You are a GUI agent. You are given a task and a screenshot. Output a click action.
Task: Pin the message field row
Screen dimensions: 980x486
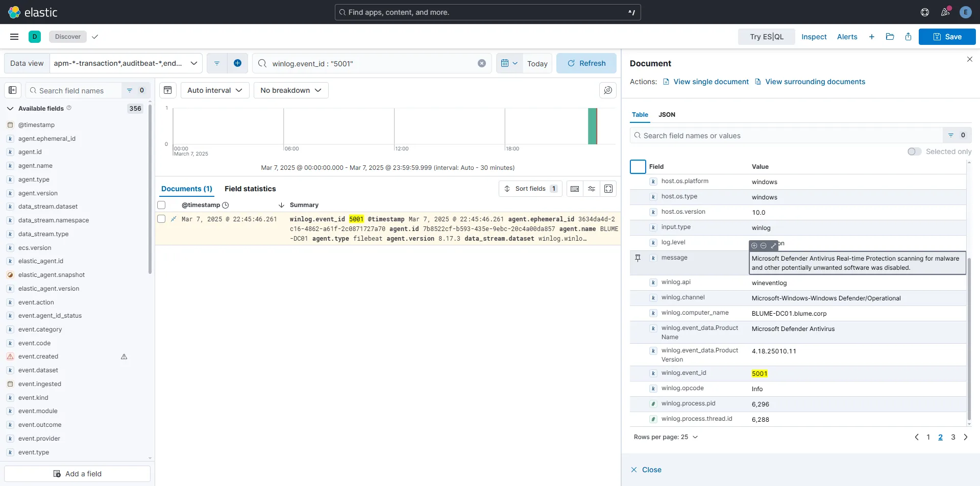point(638,258)
